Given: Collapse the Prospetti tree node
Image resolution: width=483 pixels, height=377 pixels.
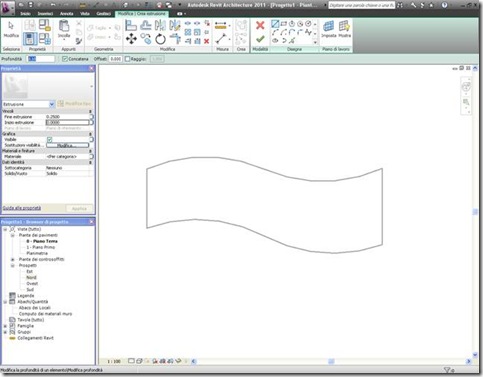Looking at the screenshot, I should [13, 265].
